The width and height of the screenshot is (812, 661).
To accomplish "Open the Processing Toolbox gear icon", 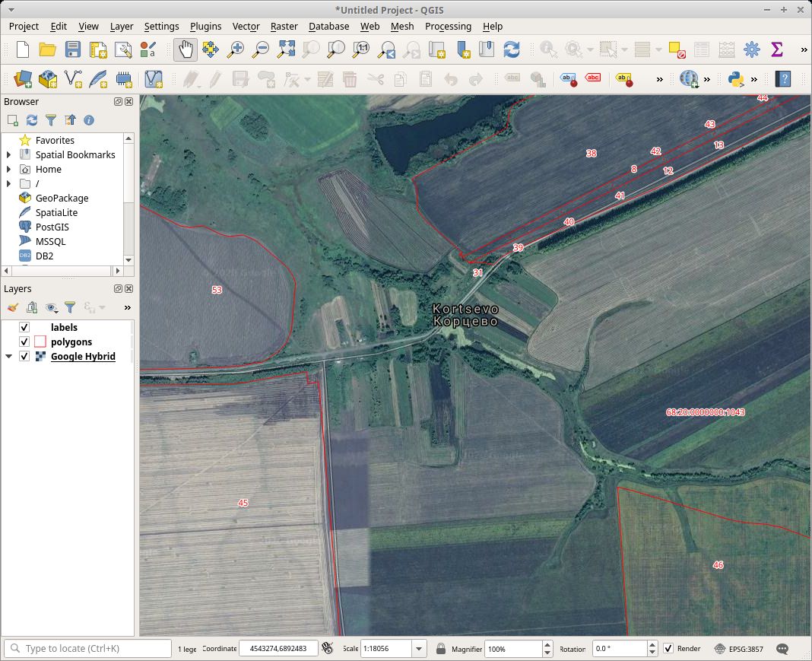I will click(x=752, y=49).
